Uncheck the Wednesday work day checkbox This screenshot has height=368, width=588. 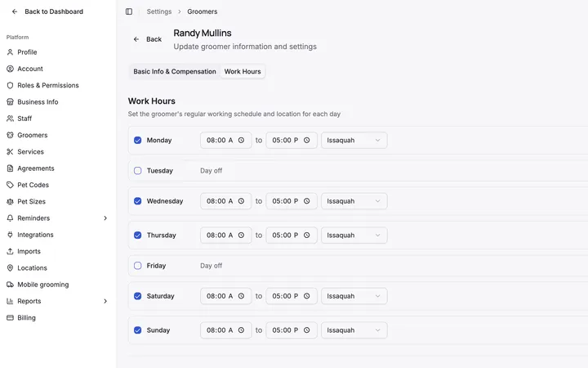pos(138,201)
